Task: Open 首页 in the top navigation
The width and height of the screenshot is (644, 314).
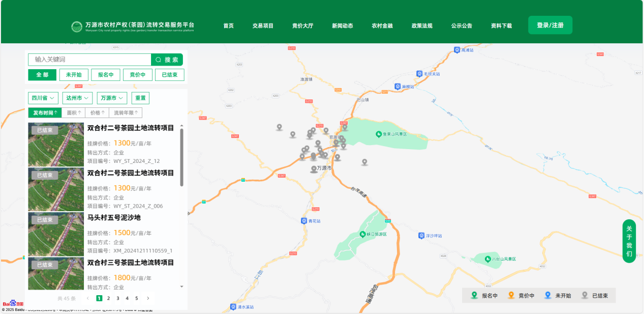Action: click(229, 26)
